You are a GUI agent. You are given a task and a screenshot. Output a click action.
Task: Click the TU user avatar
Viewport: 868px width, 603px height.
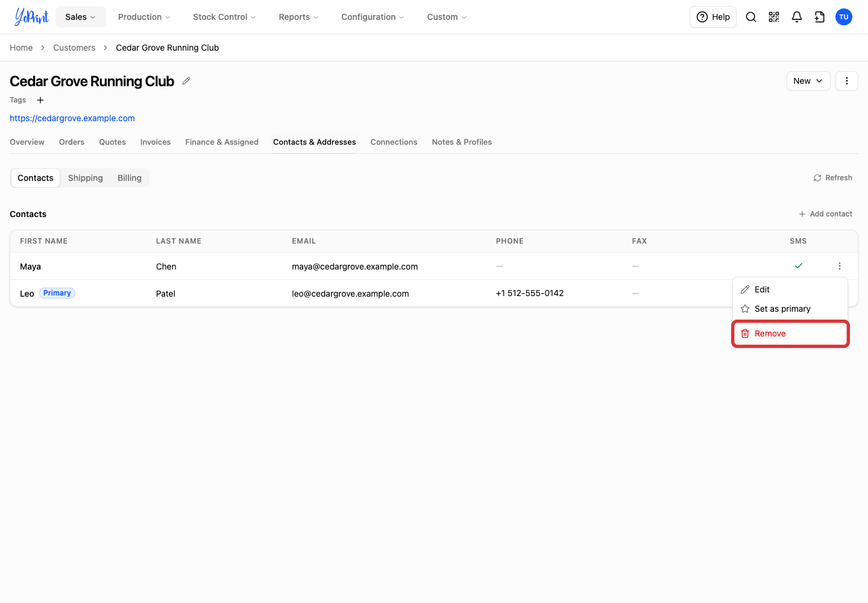click(844, 17)
